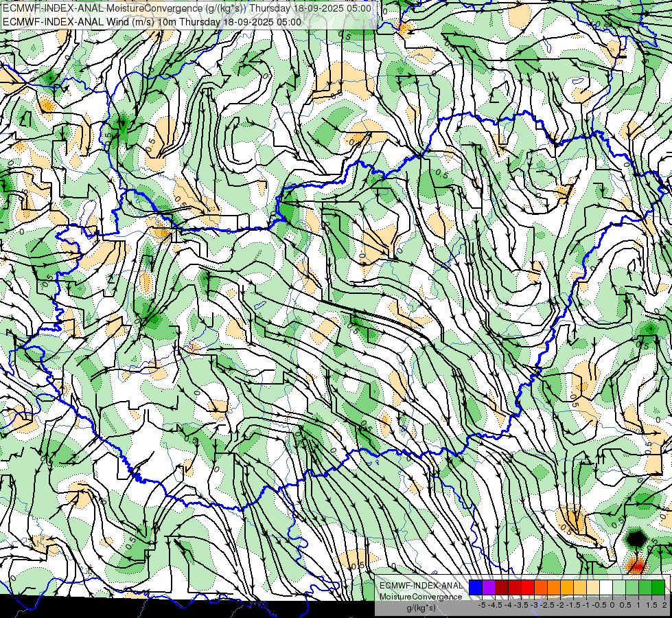Click the -3.5 tick label on legend

tap(521, 605)
